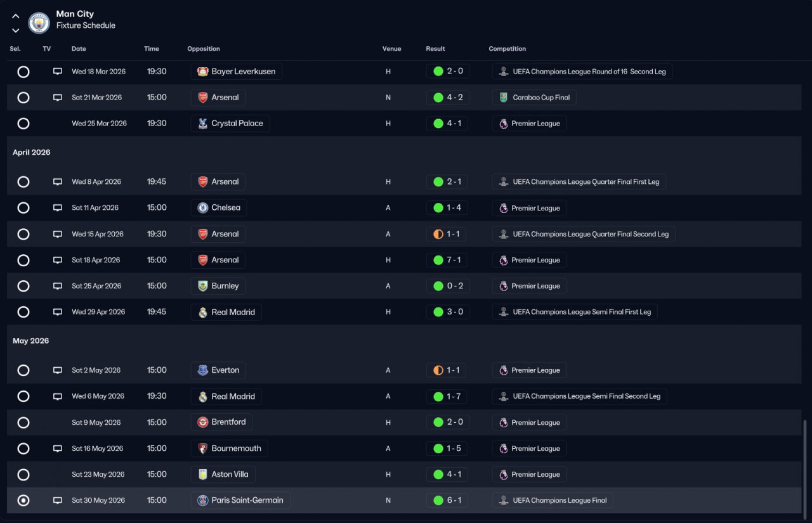Go to previous team with up chevron
Viewport: 812px width, 523px height.
pos(16,16)
